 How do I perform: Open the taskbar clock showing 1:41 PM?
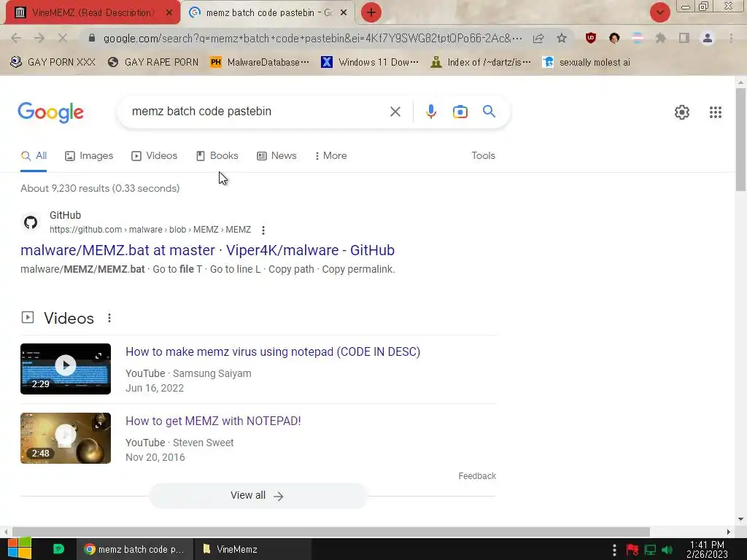(x=707, y=550)
